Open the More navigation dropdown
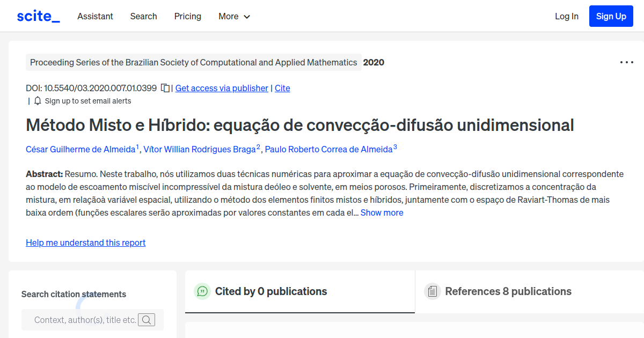644x338 pixels. point(234,16)
